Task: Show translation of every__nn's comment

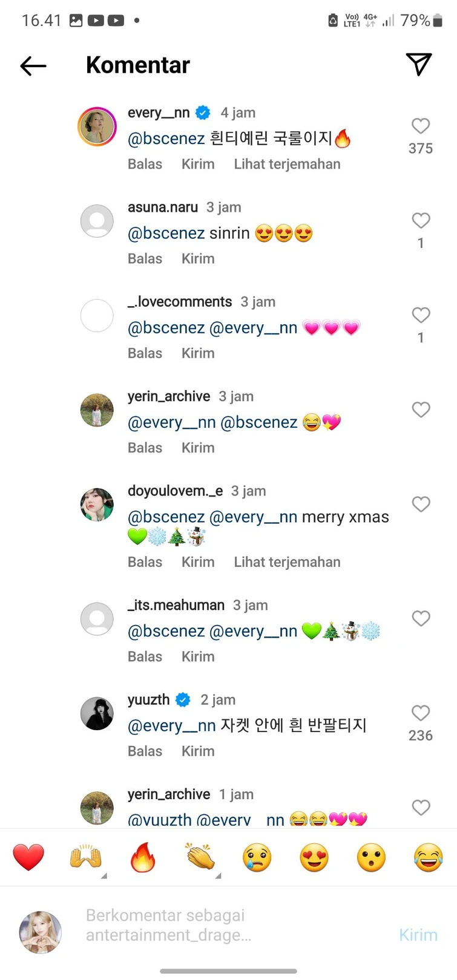Action: coord(287,164)
